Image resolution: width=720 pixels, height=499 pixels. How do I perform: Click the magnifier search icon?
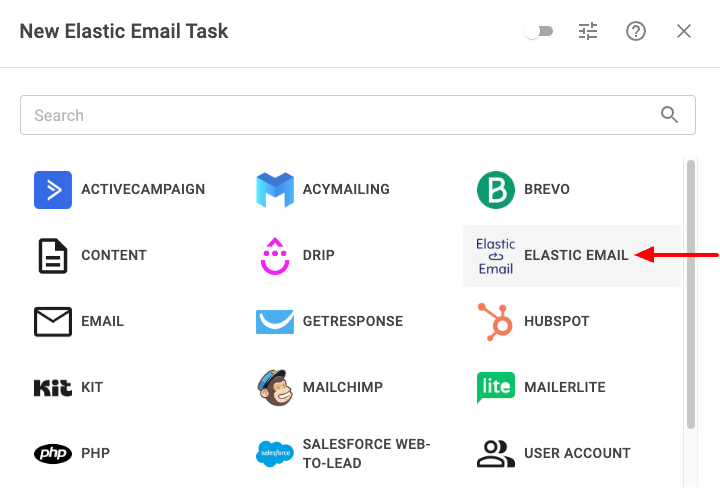(x=669, y=115)
